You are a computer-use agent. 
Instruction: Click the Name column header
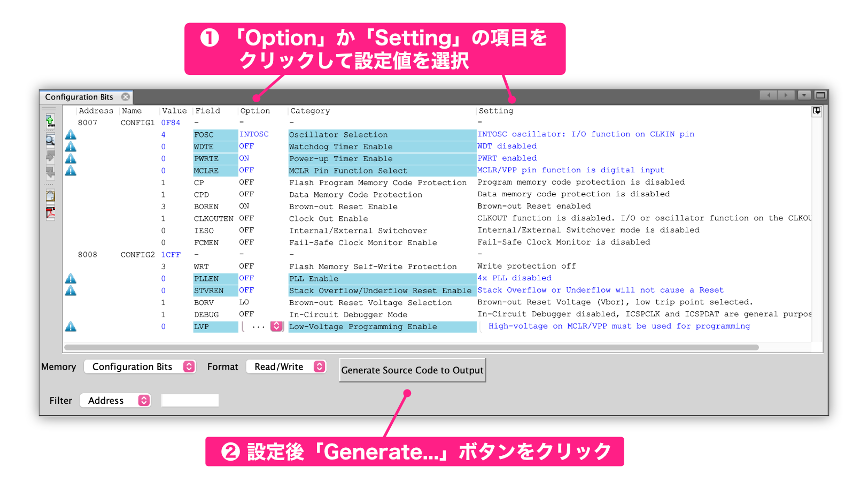(132, 111)
